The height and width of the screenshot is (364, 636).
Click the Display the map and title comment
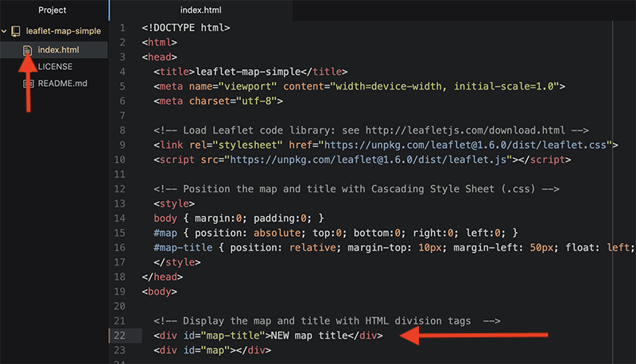coord(327,321)
